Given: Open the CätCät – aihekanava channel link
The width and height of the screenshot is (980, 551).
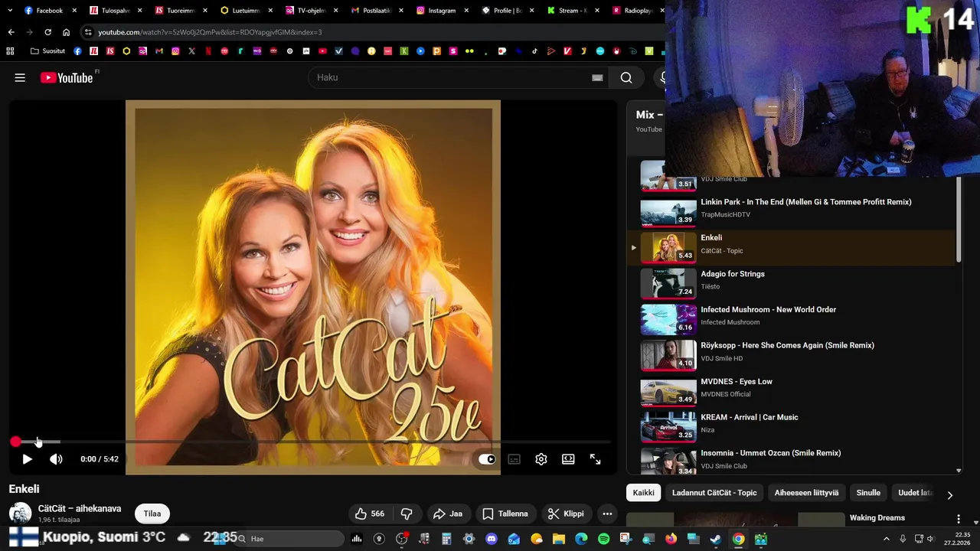Looking at the screenshot, I should click(x=80, y=508).
